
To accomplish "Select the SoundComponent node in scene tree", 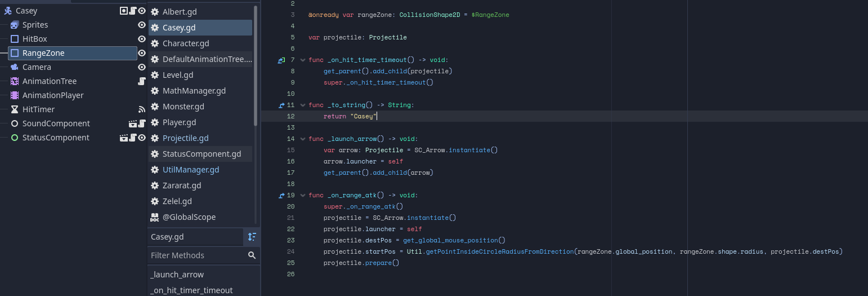I will click(x=56, y=123).
